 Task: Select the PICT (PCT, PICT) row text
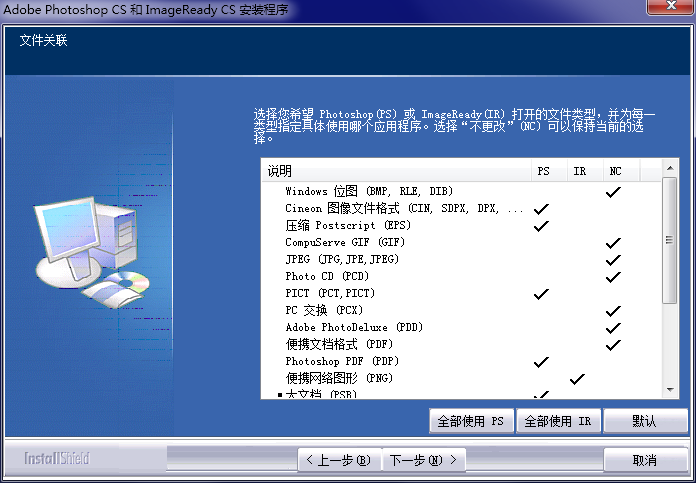coord(330,293)
